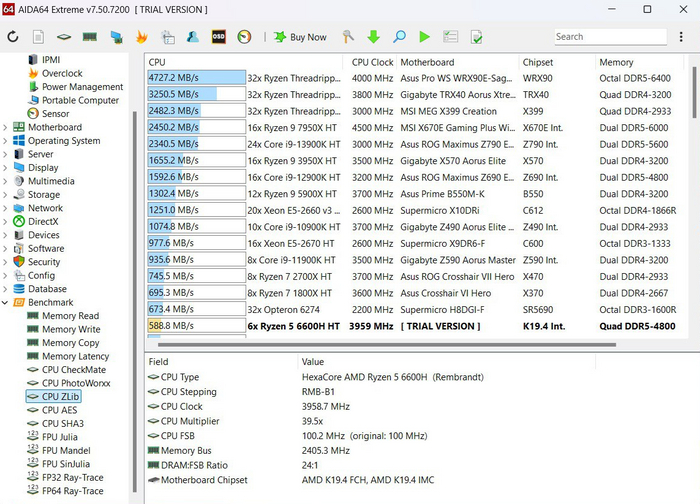
Task: Expand the Storage tree node
Action: point(6,195)
